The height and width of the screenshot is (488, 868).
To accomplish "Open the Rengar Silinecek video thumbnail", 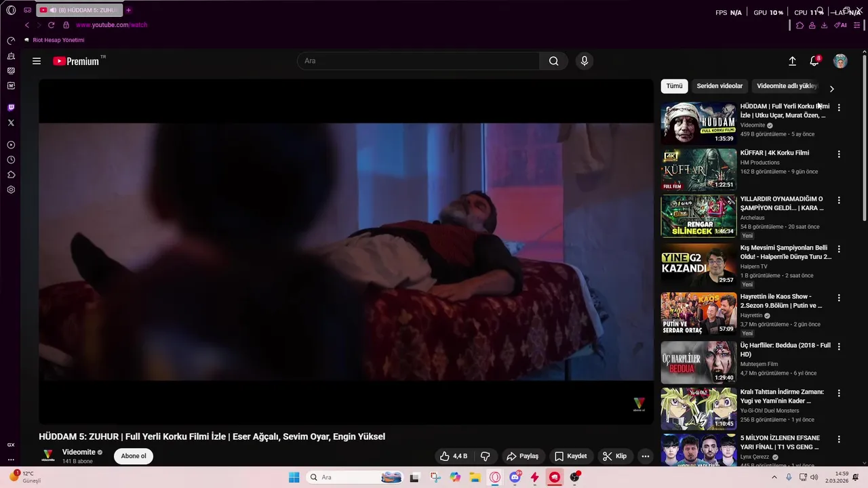I will (x=698, y=216).
